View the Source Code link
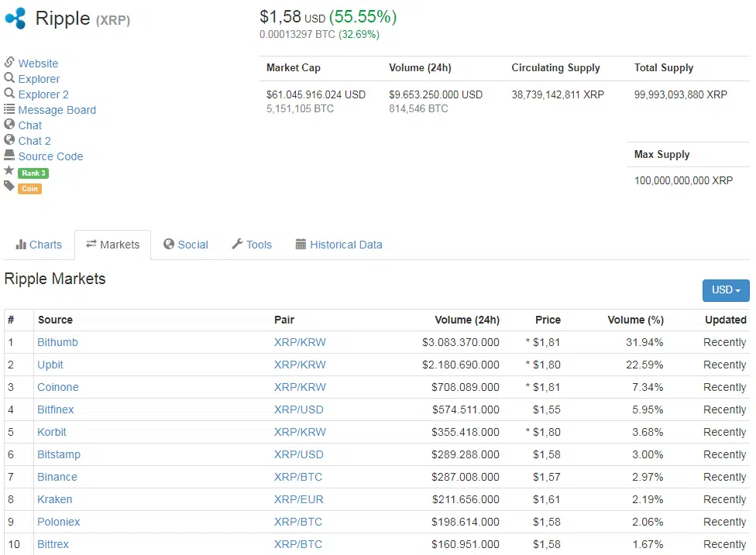Screen dimensions: 756x555 pyautogui.click(x=50, y=156)
